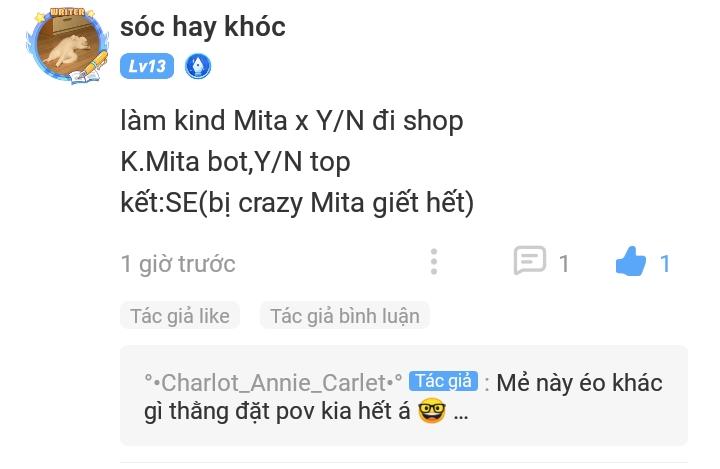Tap the nerd face emoji in the reply
The height and width of the screenshot is (469, 720).
coord(432,411)
